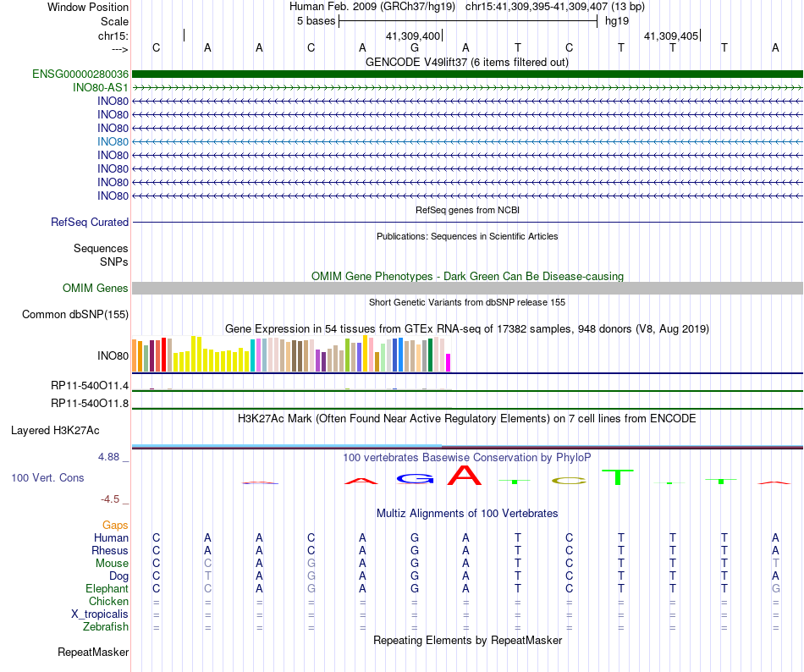Click the OMIM Genes track label
The image size is (804, 672).
tap(96, 289)
